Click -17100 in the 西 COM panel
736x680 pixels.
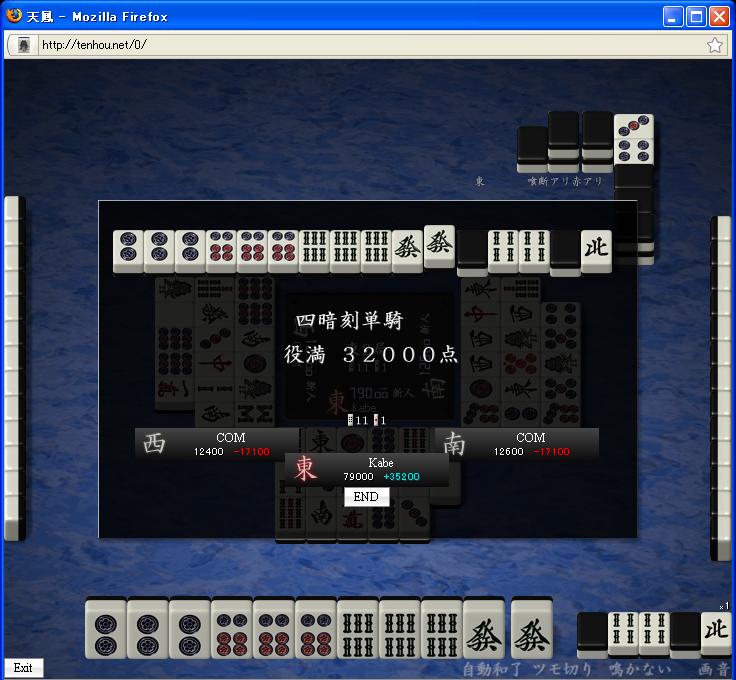(252, 451)
